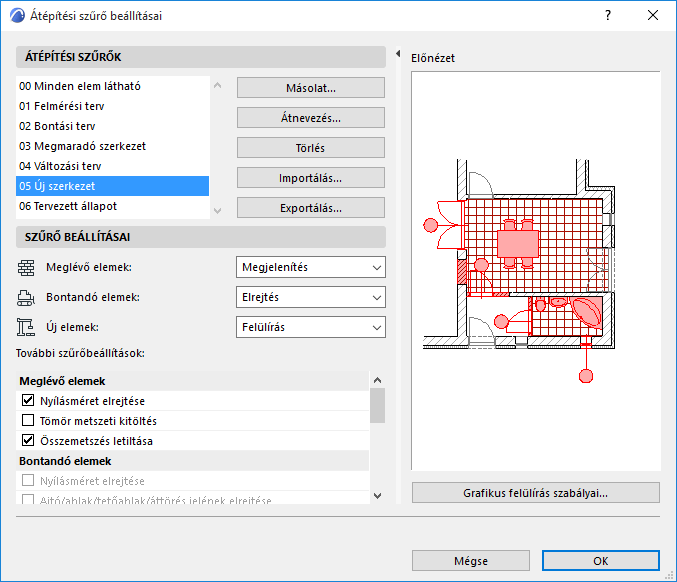Click the options list scroll-down arrow
Screen dimensions: 677x582
tap(377, 496)
